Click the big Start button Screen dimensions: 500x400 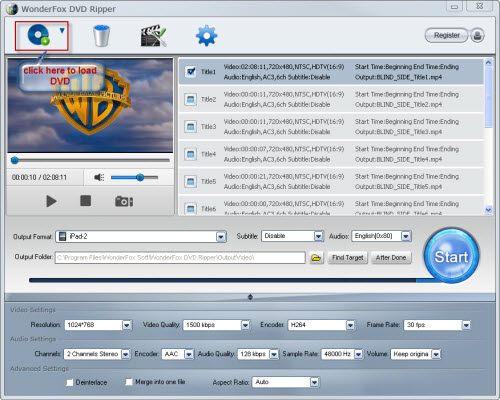pyautogui.click(x=451, y=256)
